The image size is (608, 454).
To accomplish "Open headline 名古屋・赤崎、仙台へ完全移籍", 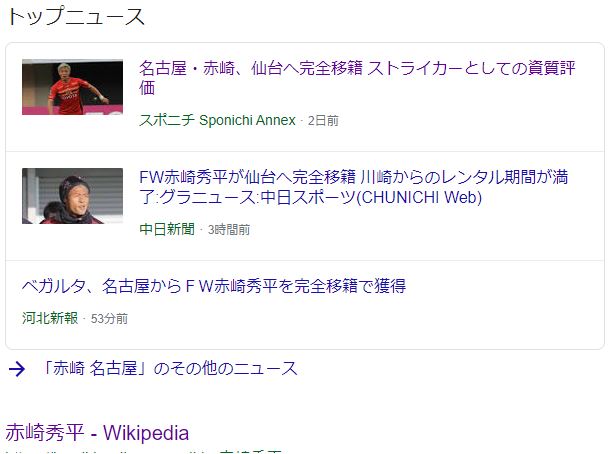I will [x=357, y=78].
